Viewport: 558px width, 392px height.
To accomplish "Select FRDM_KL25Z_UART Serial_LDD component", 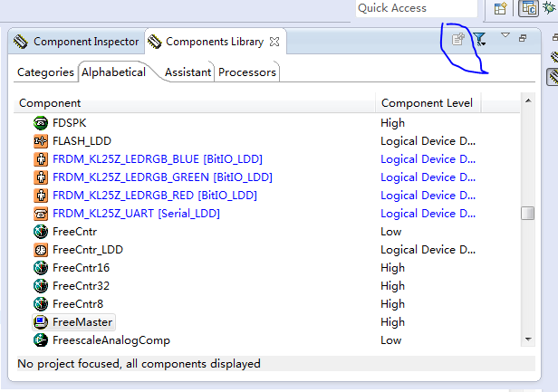I will pyautogui.click(x=136, y=214).
